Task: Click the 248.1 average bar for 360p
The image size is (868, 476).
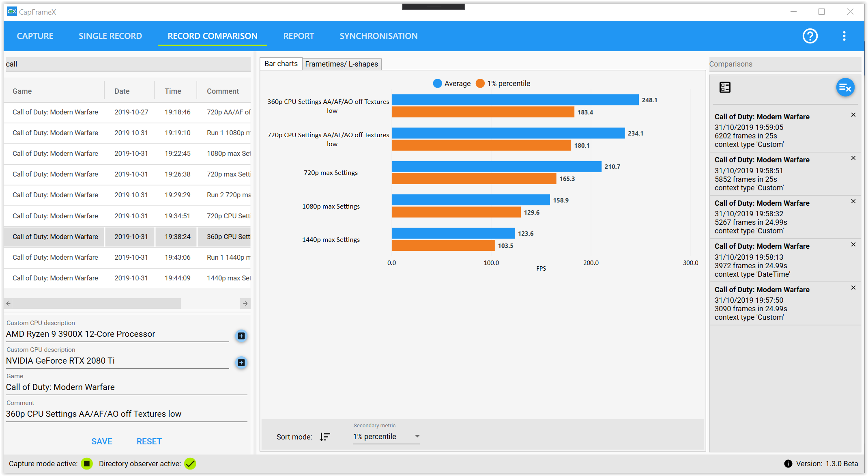Action: tap(515, 100)
